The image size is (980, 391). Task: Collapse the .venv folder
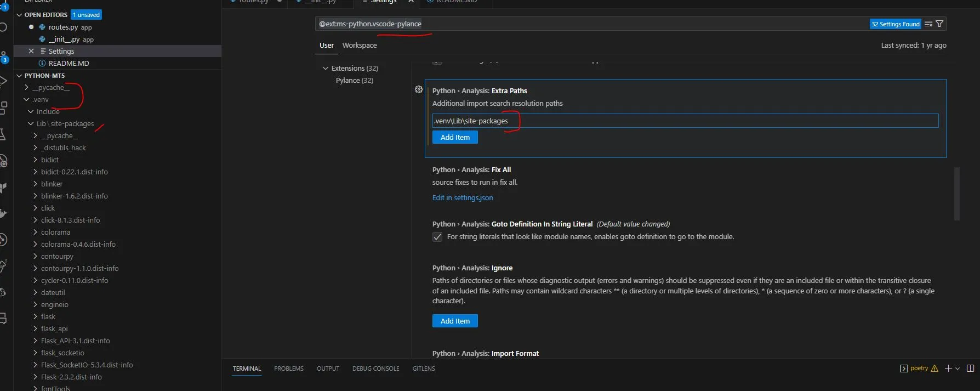coord(26,99)
